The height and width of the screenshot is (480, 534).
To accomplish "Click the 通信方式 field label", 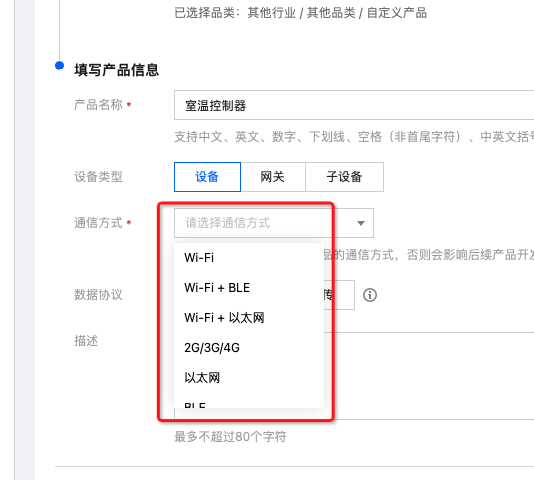I will pos(98,223).
